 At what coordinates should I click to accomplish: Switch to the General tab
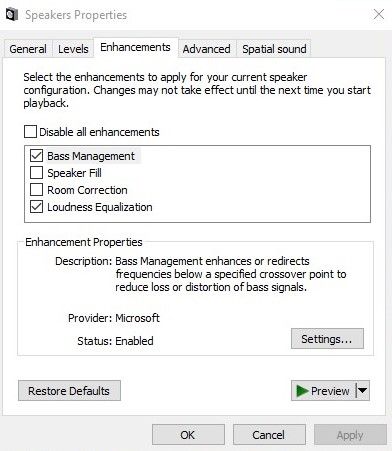(28, 49)
